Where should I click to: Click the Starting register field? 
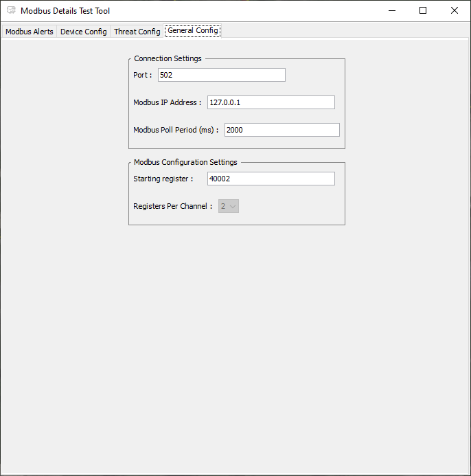tap(271, 179)
